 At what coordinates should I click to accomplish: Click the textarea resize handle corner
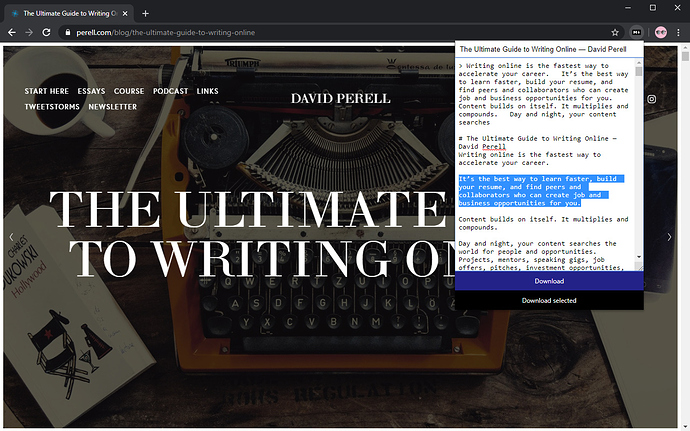click(639, 267)
